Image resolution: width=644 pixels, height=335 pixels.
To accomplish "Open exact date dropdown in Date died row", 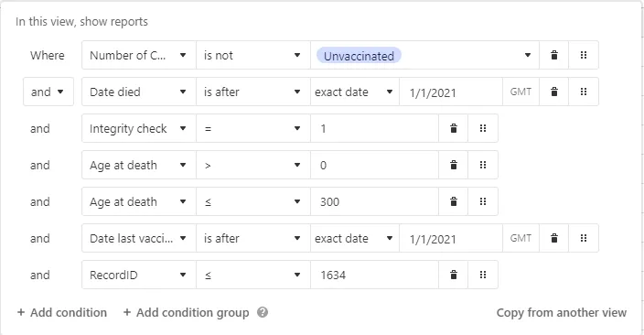I will tap(355, 92).
